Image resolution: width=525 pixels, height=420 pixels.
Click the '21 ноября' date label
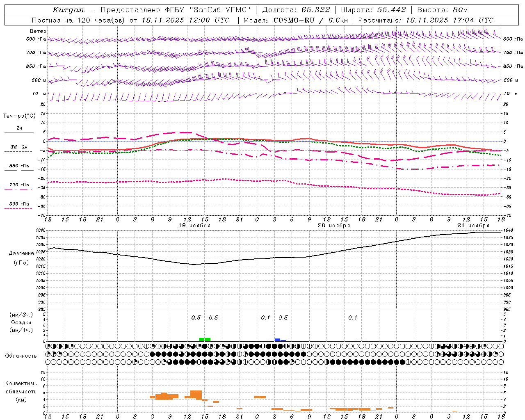[473, 226]
